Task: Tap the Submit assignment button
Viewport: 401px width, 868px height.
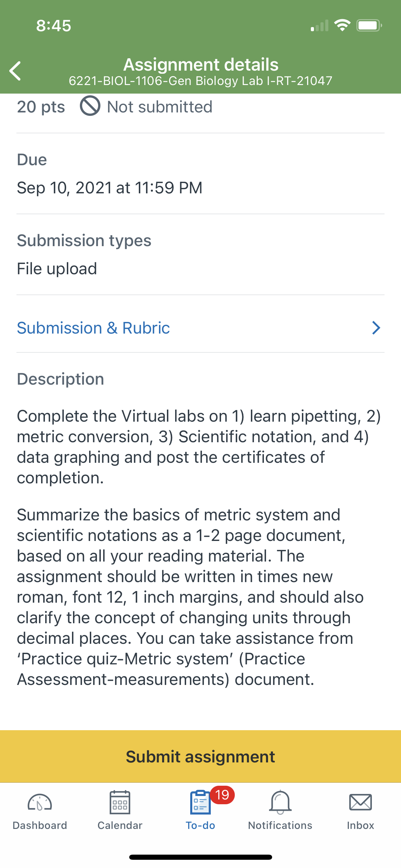Action: pyautogui.click(x=200, y=756)
